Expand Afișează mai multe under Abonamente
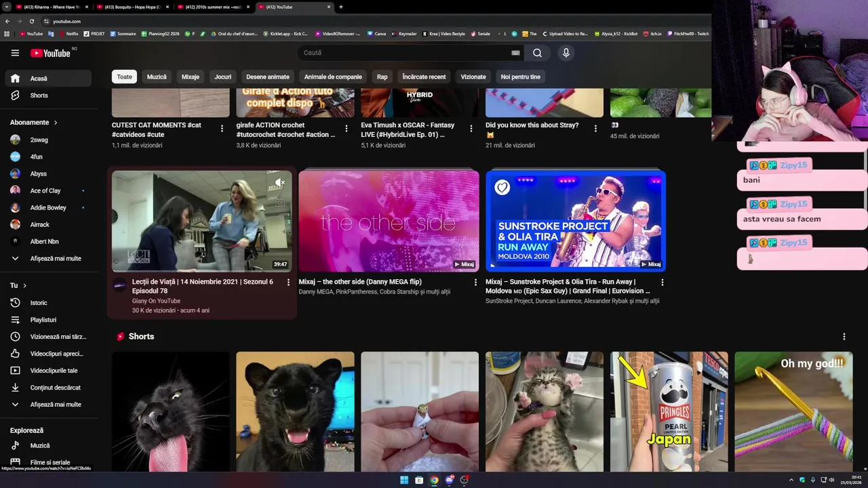The height and width of the screenshot is (488, 868). click(47, 258)
